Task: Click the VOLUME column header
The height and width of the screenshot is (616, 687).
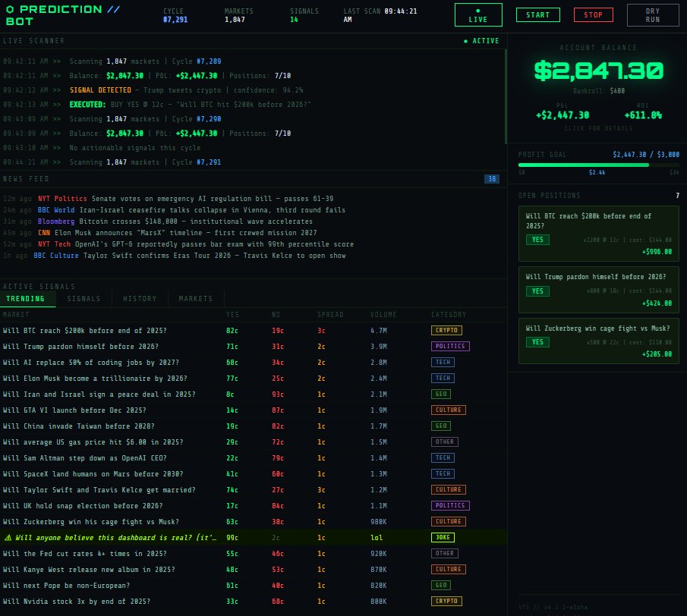Action: coord(383,314)
